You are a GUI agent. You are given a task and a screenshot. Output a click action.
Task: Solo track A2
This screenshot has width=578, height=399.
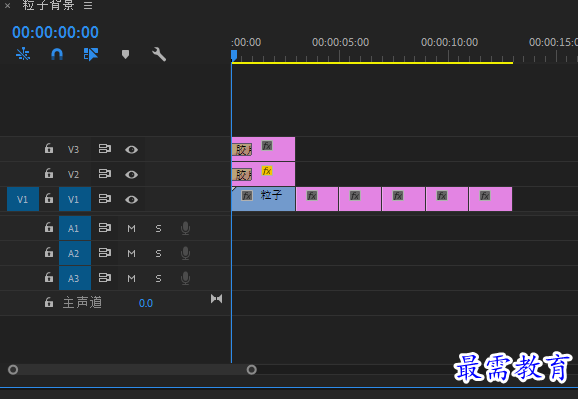[x=158, y=253]
